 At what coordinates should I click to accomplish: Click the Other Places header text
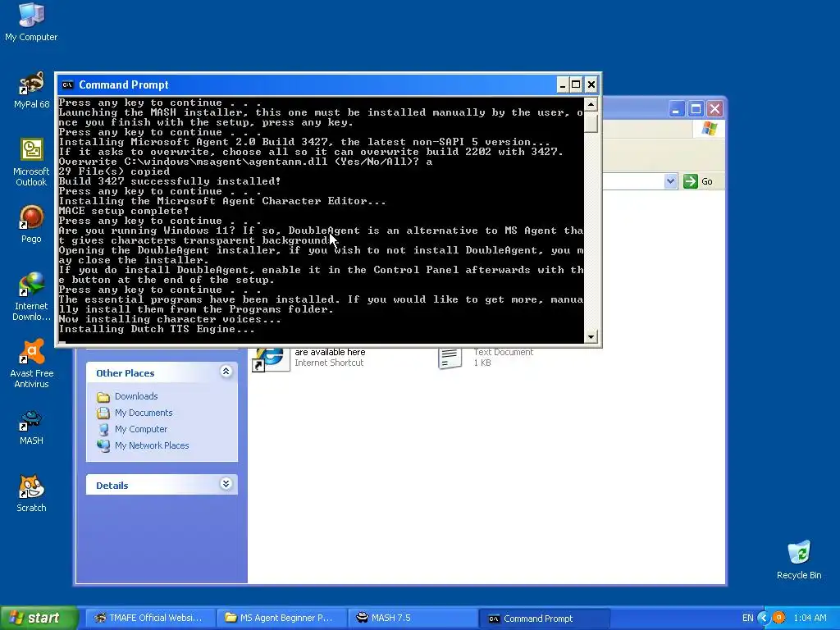(125, 373)
